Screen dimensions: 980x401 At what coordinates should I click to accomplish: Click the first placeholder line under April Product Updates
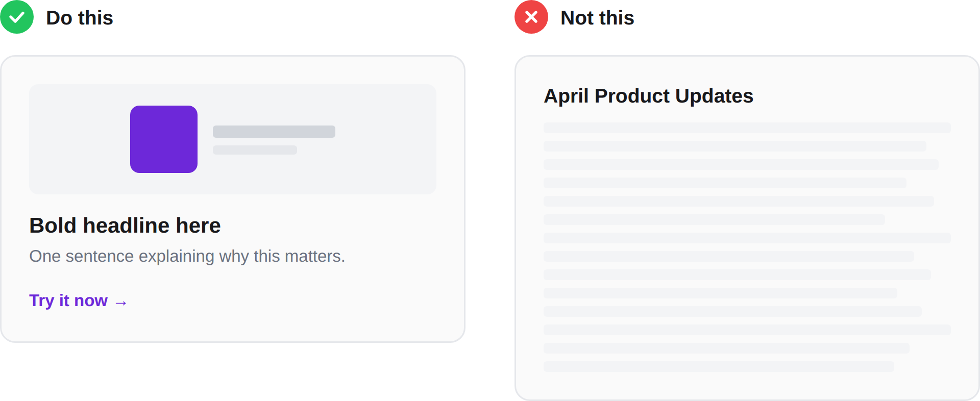747,128
